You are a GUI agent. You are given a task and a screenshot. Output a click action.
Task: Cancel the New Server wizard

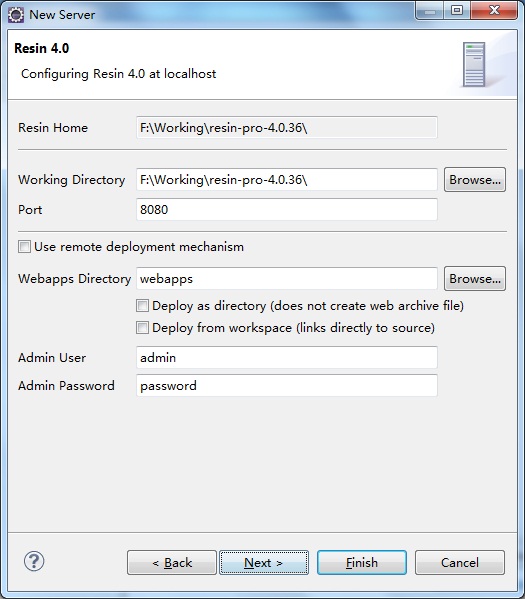460,562
